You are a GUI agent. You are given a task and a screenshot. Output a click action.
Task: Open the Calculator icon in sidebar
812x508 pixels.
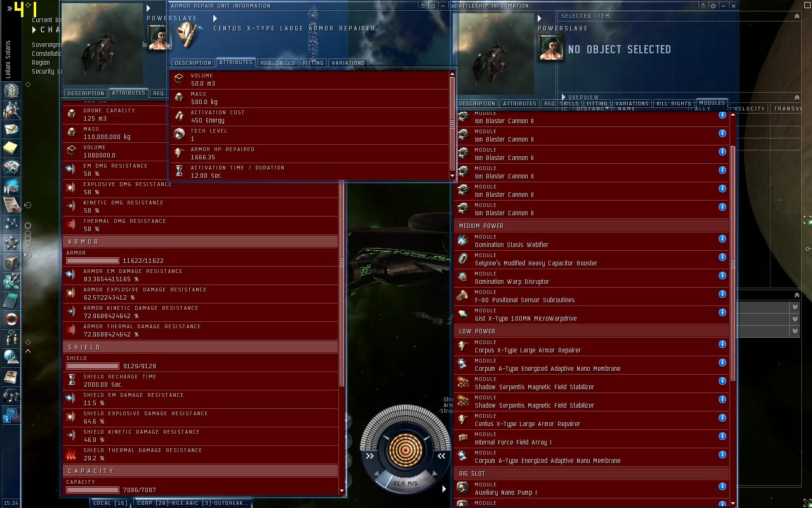point(11,300)
